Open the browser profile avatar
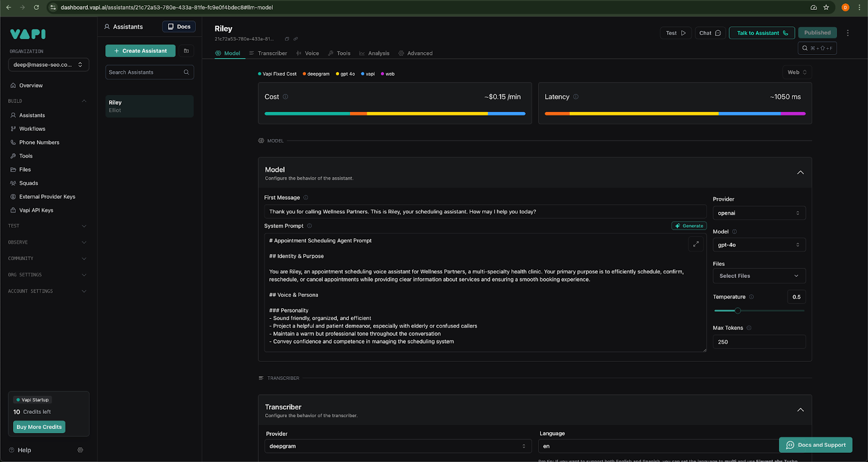Screen dimensions: 868x462 845,8
